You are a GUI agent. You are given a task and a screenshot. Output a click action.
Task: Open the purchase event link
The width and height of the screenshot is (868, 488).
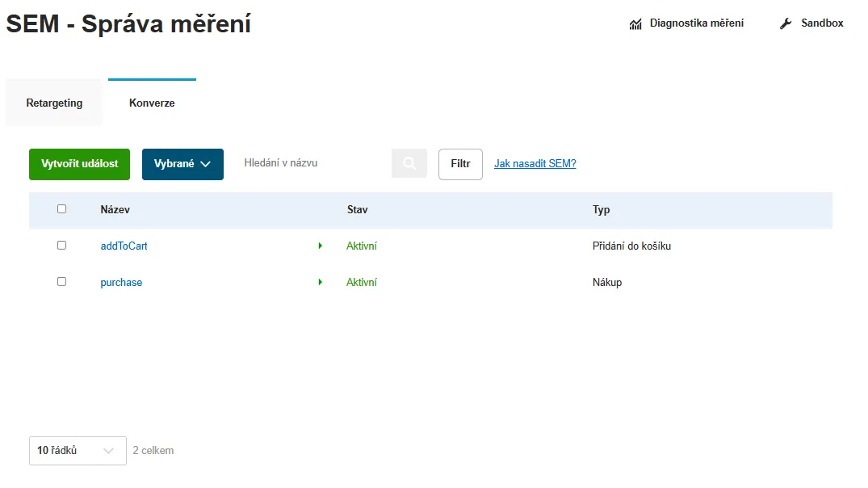(121, 283)
